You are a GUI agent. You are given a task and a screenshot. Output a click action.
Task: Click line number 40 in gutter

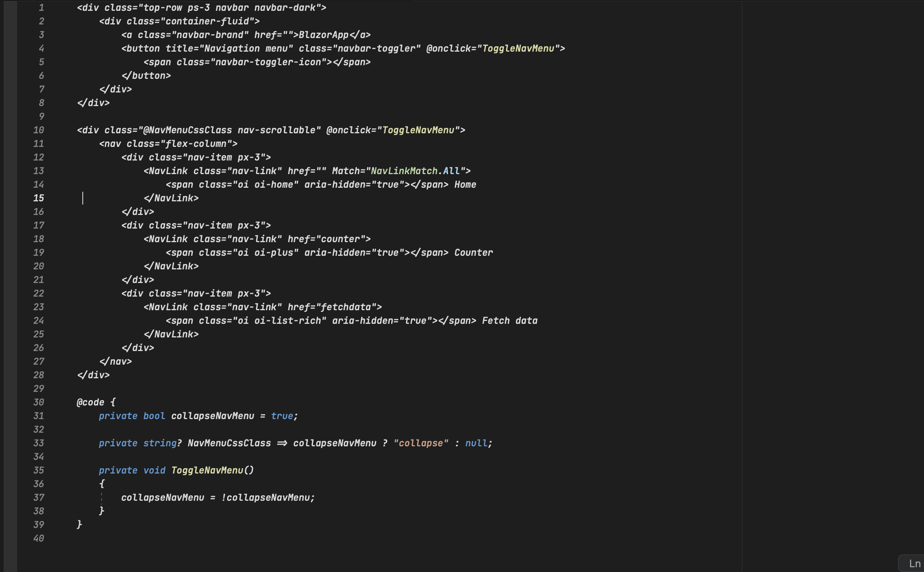39,538
